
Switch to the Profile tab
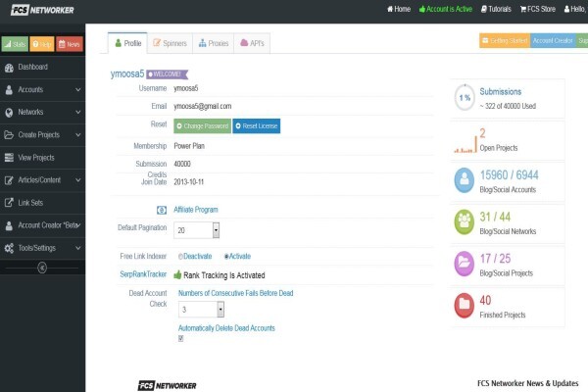click(x=127, y=43)
